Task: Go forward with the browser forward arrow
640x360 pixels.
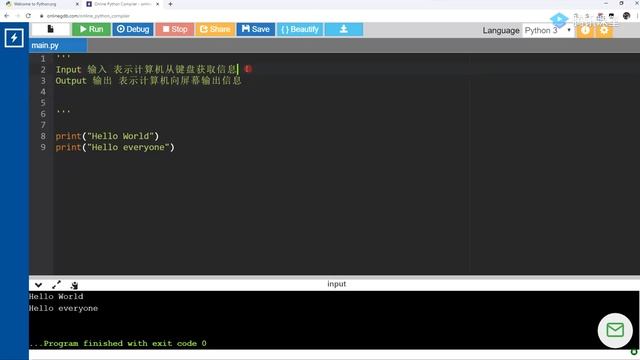Action: pyautogui.click(x=17, y=16)
